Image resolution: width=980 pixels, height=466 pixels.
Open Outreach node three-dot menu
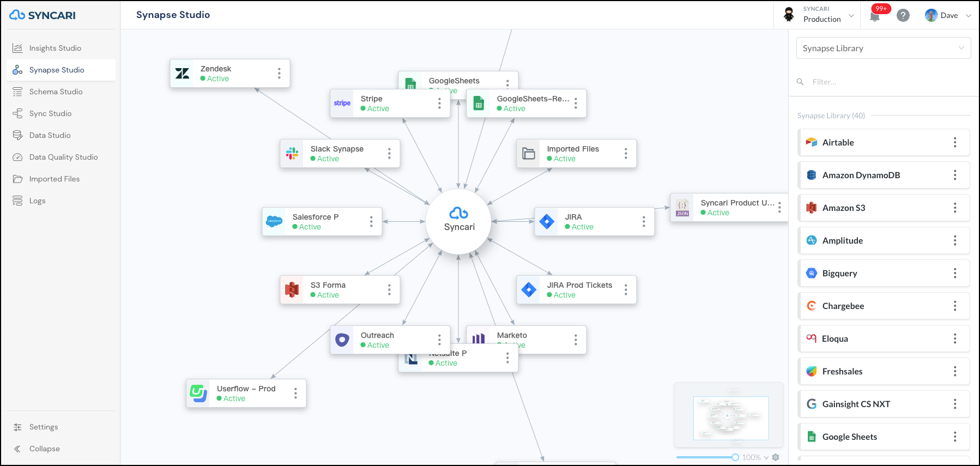point(439,340)
